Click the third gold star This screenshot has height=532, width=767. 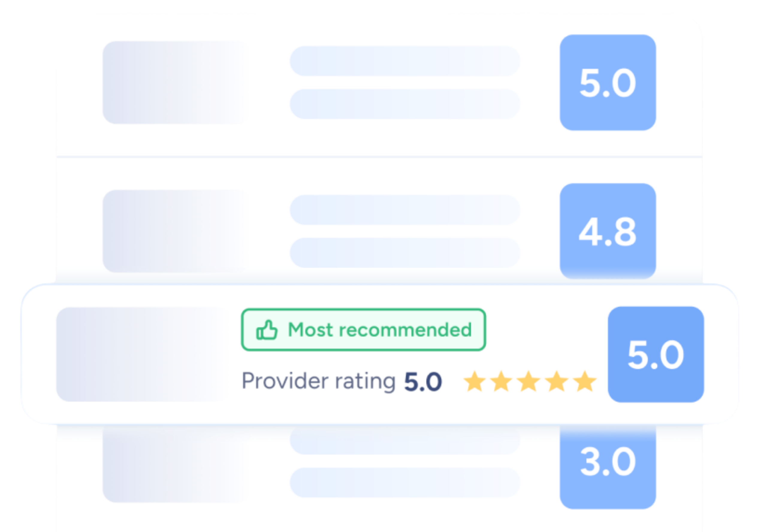pos(529,381)
